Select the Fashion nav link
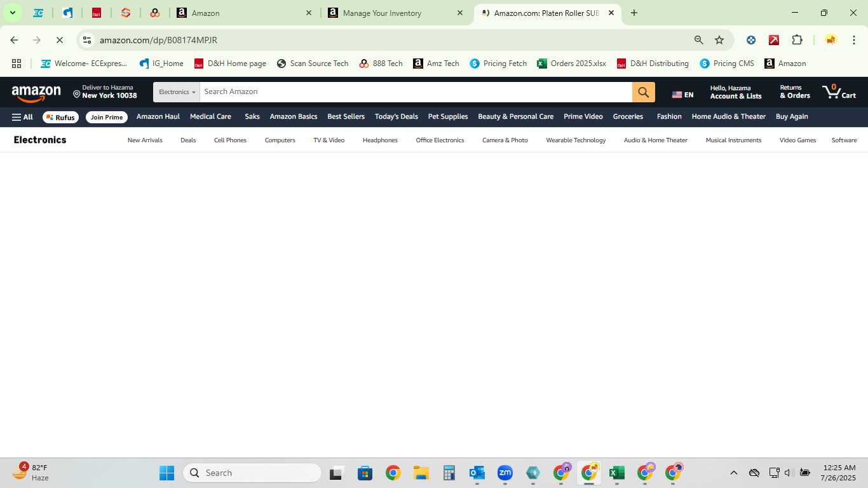868x488 pixels. [669, 117]
